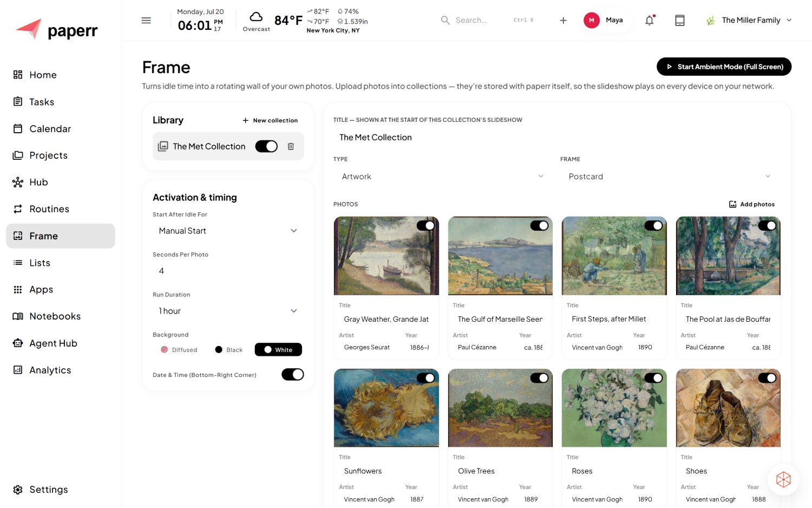Toggle The Met Collection switch off
Image resolution: width=812 pixels, height=508 pixels.
pyautogui.click(x=266, y=146)
